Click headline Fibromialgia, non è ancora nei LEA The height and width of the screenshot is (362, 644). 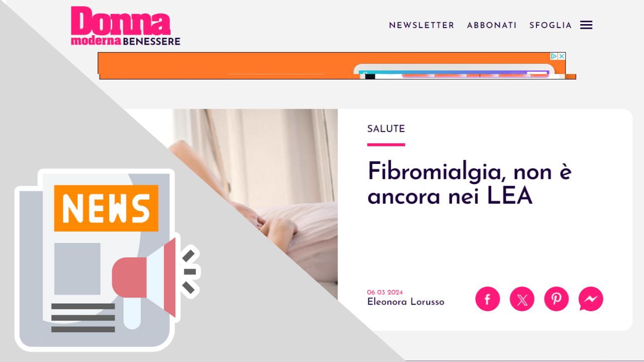469,184
